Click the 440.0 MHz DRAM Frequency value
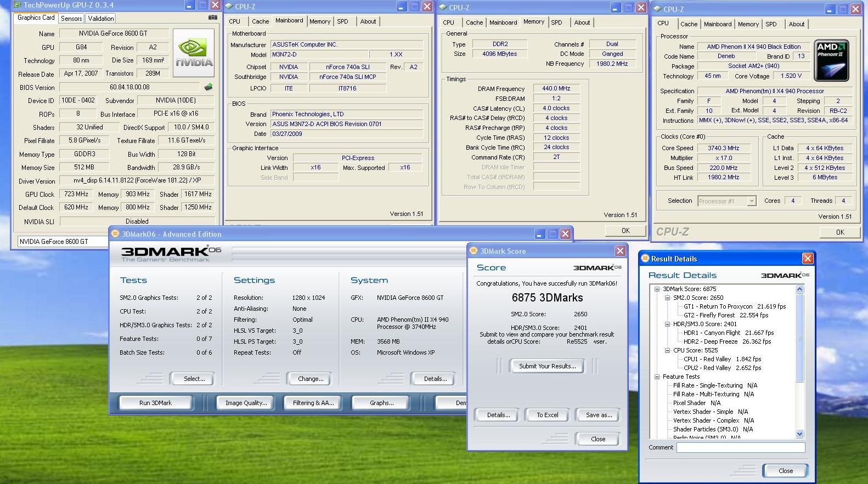868x484 pixels. tap(556, 88)
